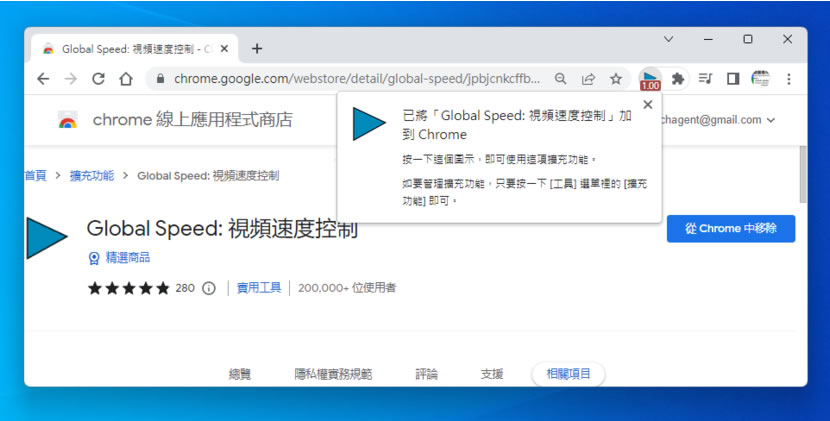Go back with the browser back arrow
The width and height of the screenshot is (830, 421).
click(43, 79)
